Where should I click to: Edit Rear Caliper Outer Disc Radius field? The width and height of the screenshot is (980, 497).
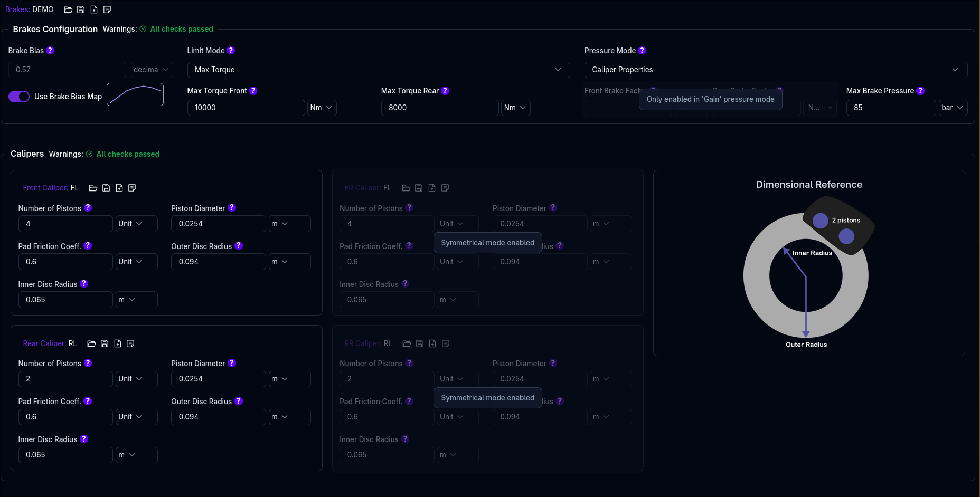[219, 417]
